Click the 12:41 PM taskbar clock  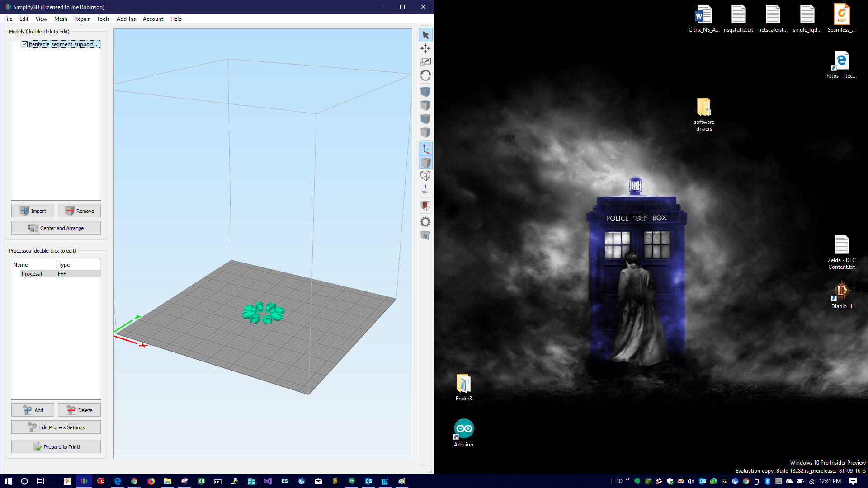coord(830,481)
